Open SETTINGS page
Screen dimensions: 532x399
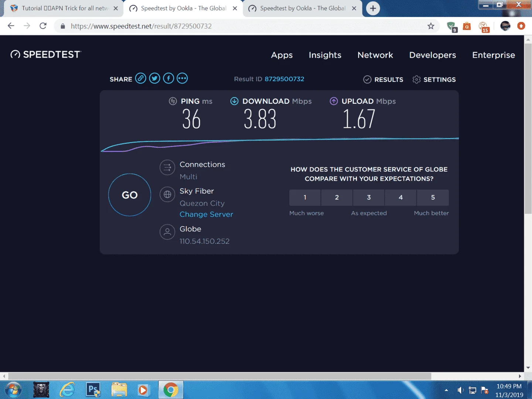(x=440, y=79)
